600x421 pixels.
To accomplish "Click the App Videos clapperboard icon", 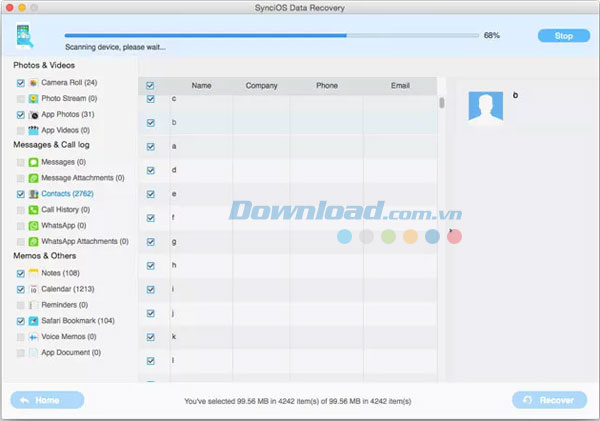I will [34, 131].
